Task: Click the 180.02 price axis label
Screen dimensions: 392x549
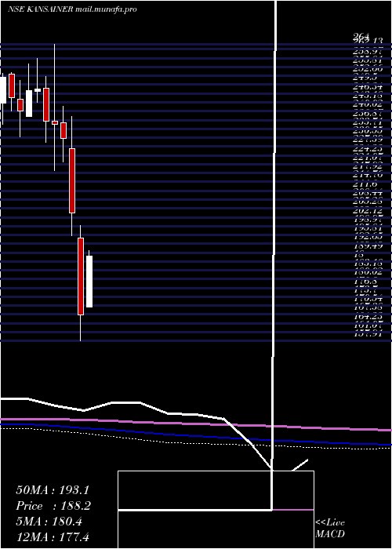Action: pyautogui.click(x=367, y=271)
